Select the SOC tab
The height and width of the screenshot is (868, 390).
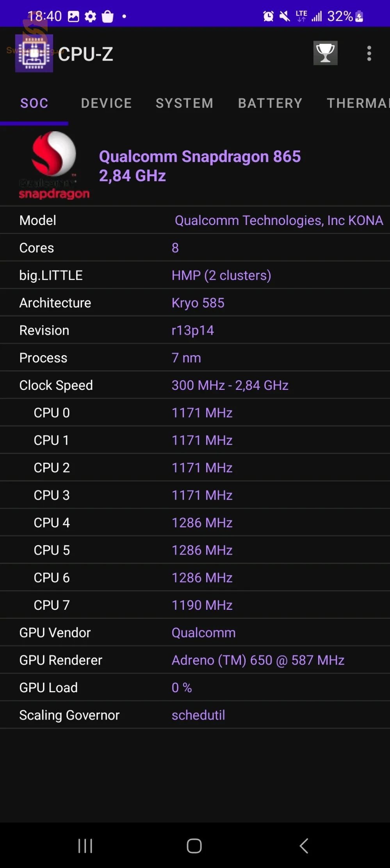coord(34,103)
